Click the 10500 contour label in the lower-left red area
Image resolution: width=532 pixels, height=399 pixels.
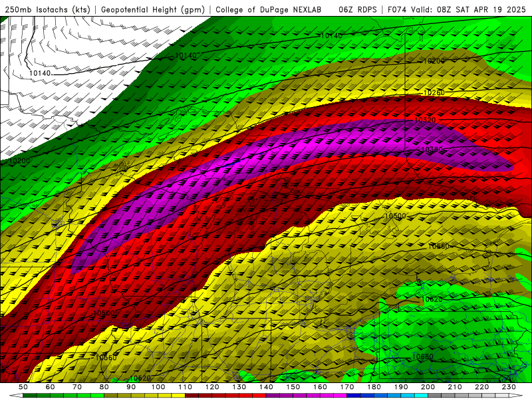click(x=104, y=313)
